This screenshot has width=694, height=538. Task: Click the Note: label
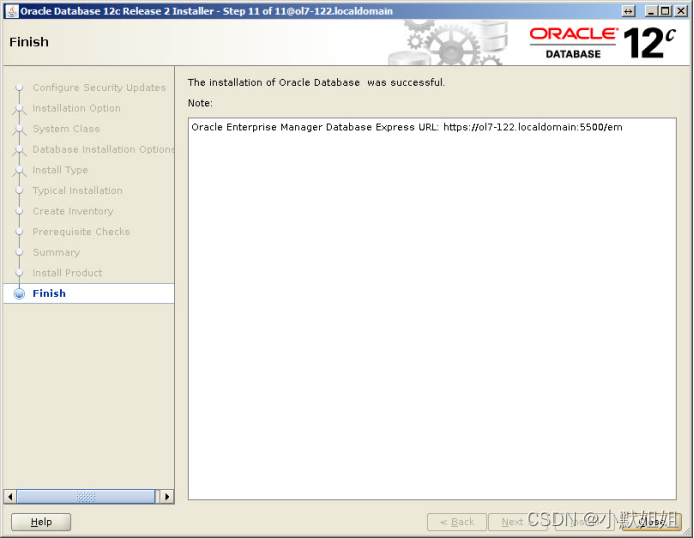(x=200, y=103)
